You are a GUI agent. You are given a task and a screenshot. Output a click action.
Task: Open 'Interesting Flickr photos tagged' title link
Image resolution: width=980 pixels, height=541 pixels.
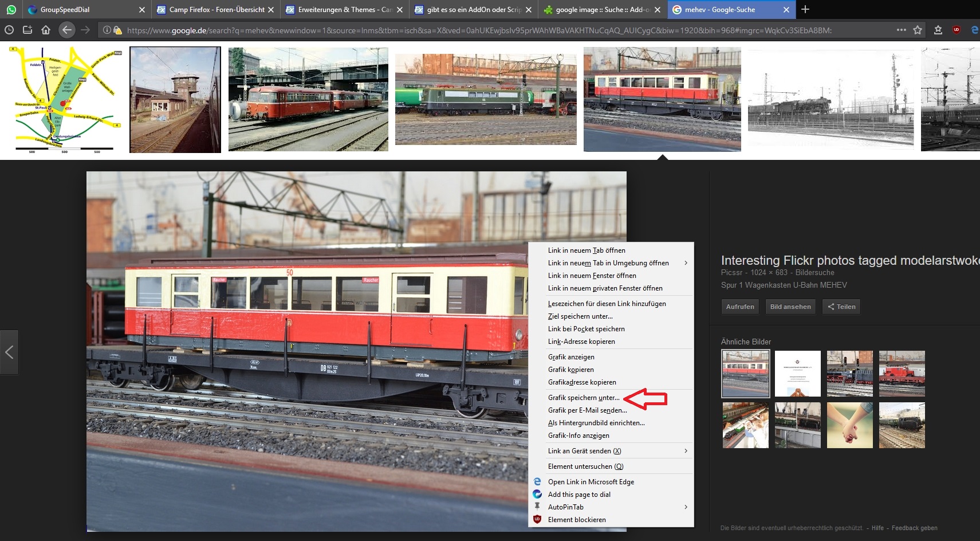pos(851,260)
